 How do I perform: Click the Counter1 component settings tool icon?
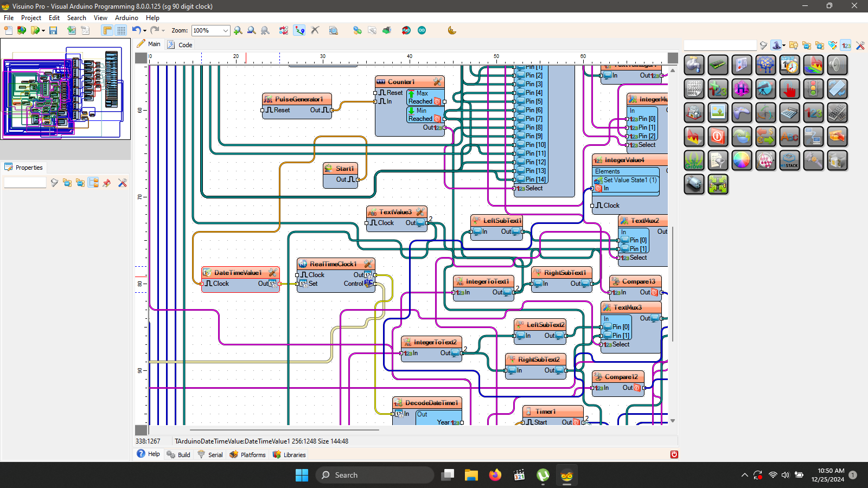click(437, 82)
